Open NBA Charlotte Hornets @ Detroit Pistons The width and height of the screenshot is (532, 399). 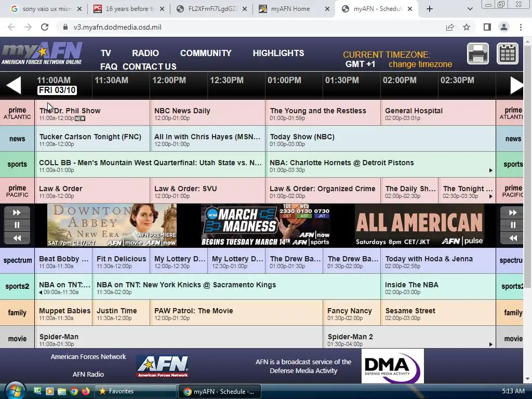(x=381, y=165)
